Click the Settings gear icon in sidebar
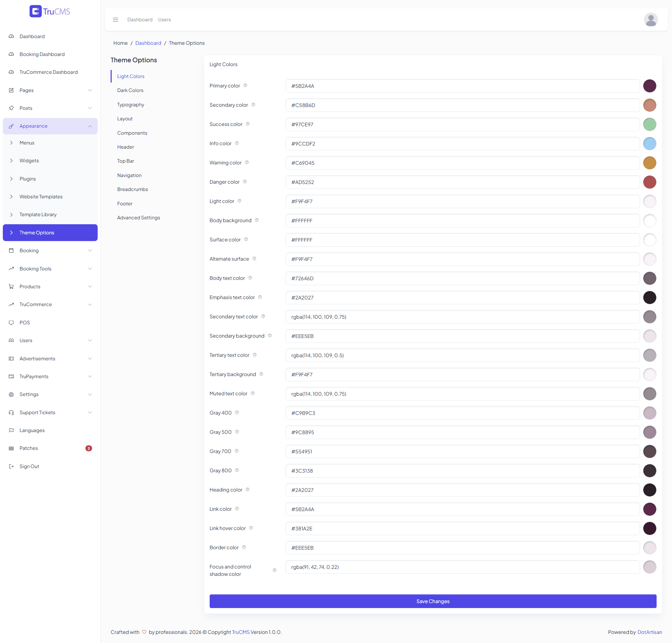This screenshot has height=643, width=672. click(11, 394)
